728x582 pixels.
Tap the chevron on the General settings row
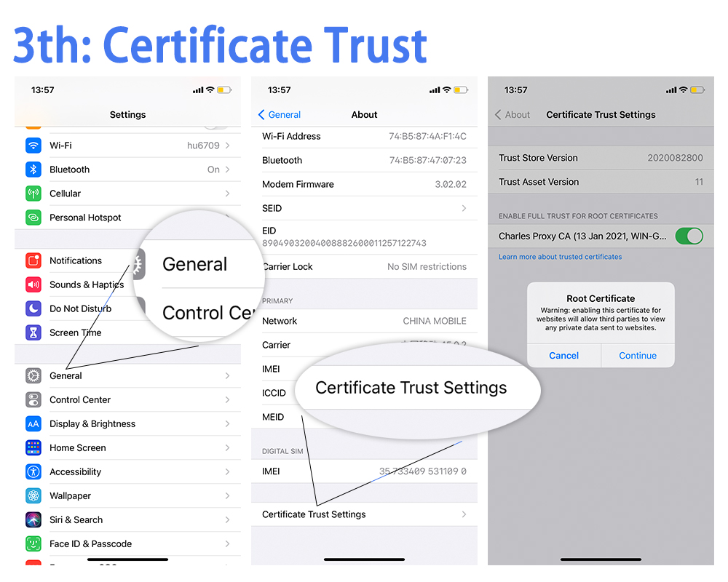tap(227, 375)
